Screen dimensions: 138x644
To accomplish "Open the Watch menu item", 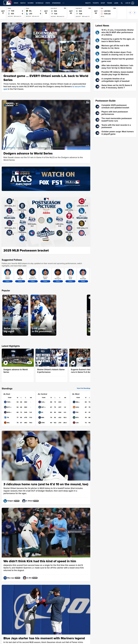I will point(23,3).
